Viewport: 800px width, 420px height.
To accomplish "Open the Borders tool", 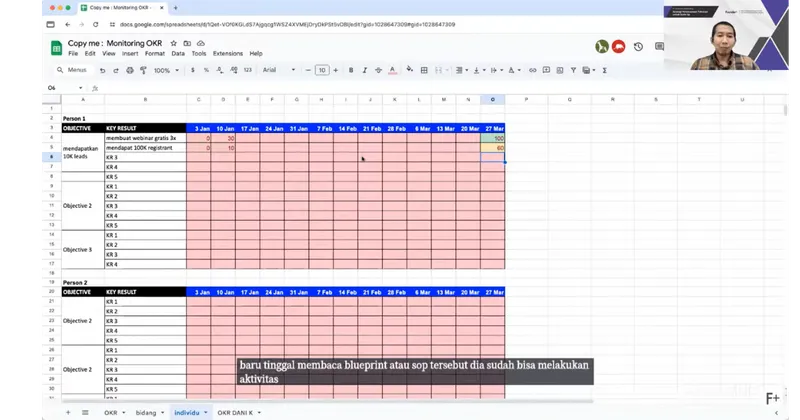I will coord(424,70).
